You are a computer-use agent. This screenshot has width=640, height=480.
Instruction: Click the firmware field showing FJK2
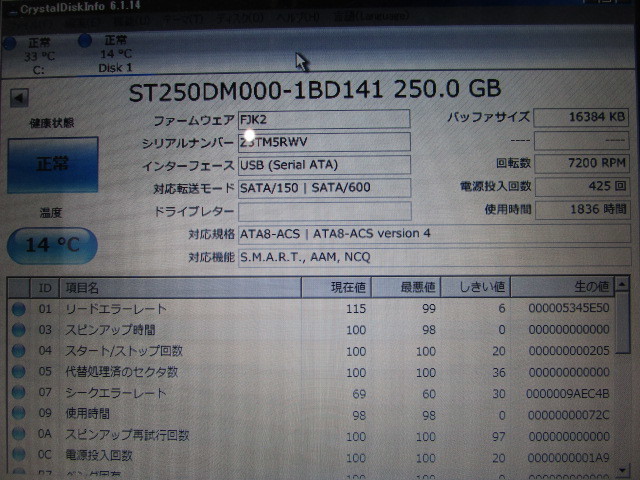[324, 120]
